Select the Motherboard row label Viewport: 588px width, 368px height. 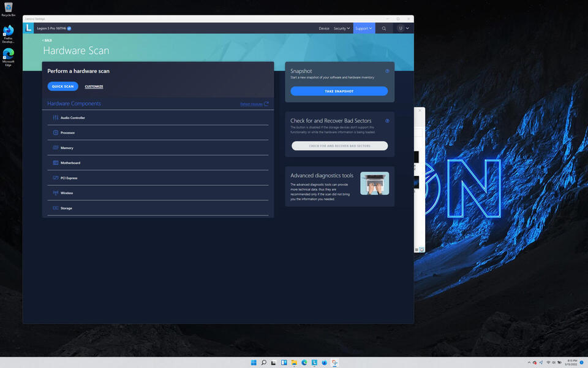(70, 163)
